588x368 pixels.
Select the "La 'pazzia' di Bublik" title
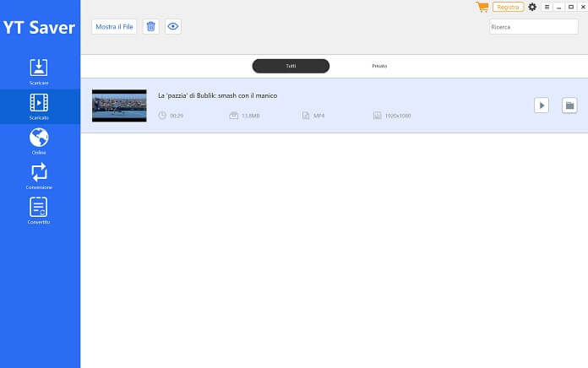pos(217,95)
